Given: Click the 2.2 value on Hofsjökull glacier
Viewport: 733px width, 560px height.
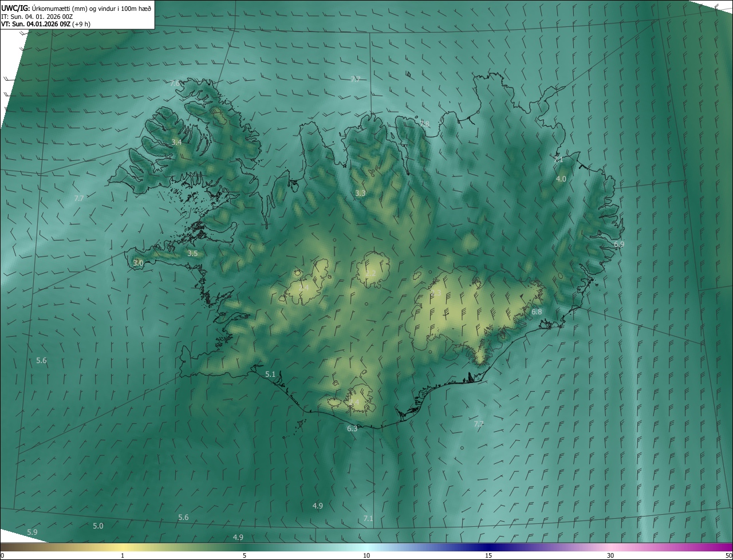Looking at the screenshot, I should pos(371,274).
